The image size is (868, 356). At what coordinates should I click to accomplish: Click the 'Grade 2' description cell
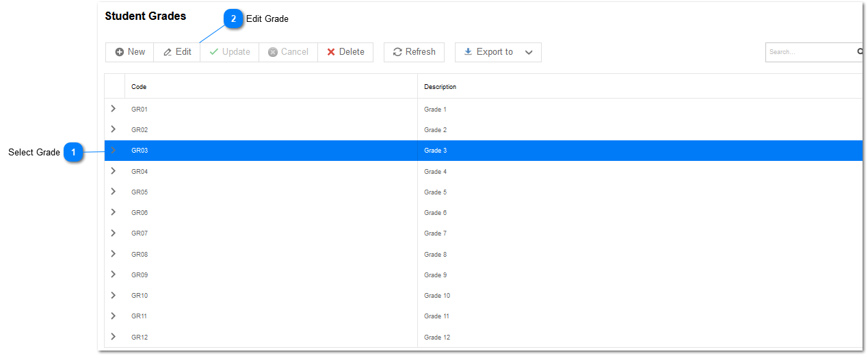coord(640,130)
